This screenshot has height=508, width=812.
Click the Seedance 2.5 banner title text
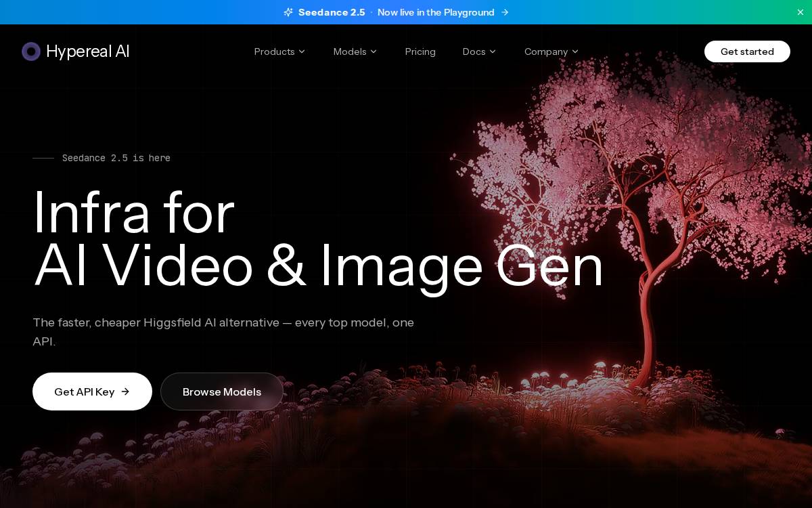point(332,12)
